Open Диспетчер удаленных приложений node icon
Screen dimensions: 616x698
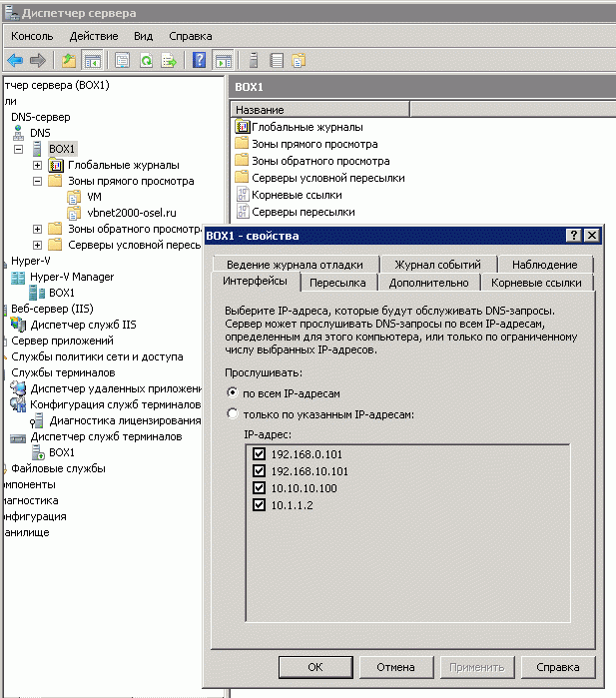(x=18, y=388)
